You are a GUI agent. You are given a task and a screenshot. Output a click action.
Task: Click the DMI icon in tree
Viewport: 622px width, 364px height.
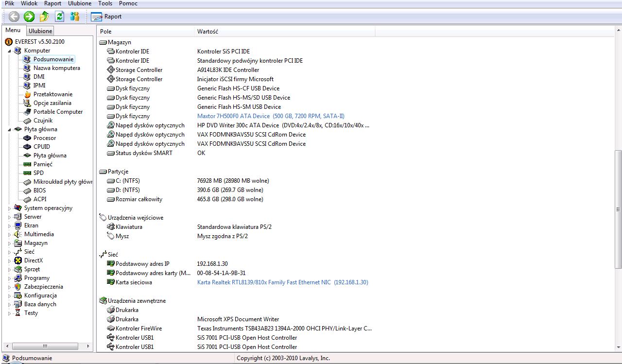pos(27,77)
